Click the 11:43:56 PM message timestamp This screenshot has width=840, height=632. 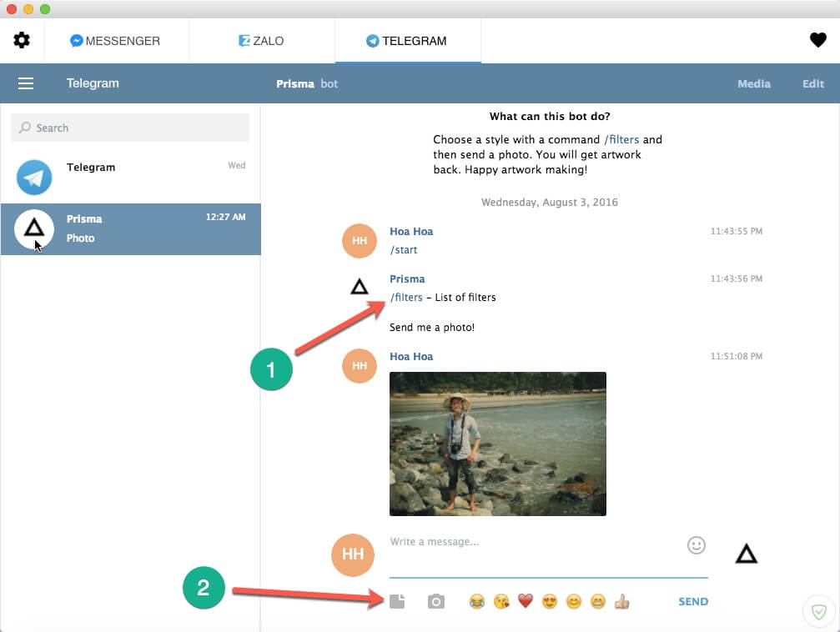[x=736, y=278]
